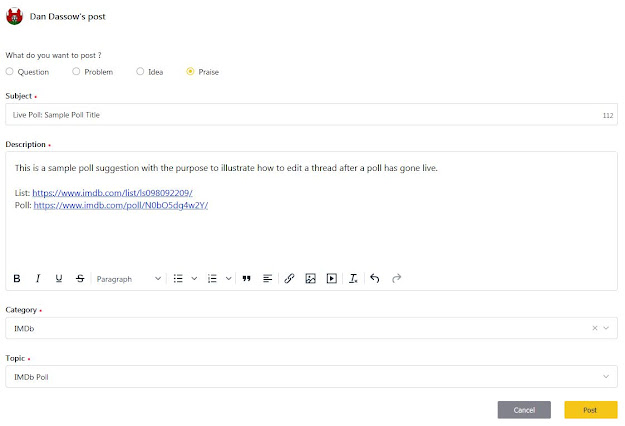
Task: Redo the last undone edit
Action: point(396,278)
